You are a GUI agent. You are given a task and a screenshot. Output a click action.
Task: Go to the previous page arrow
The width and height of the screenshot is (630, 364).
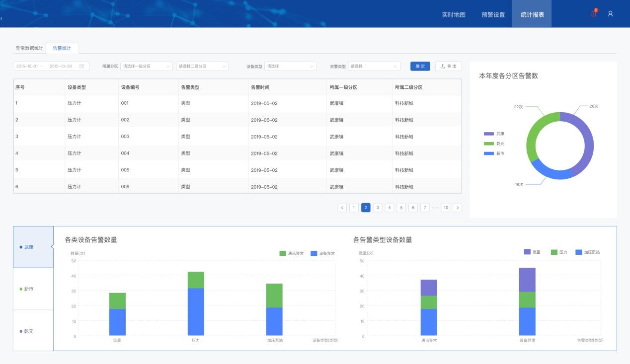[x=342, y=208]
